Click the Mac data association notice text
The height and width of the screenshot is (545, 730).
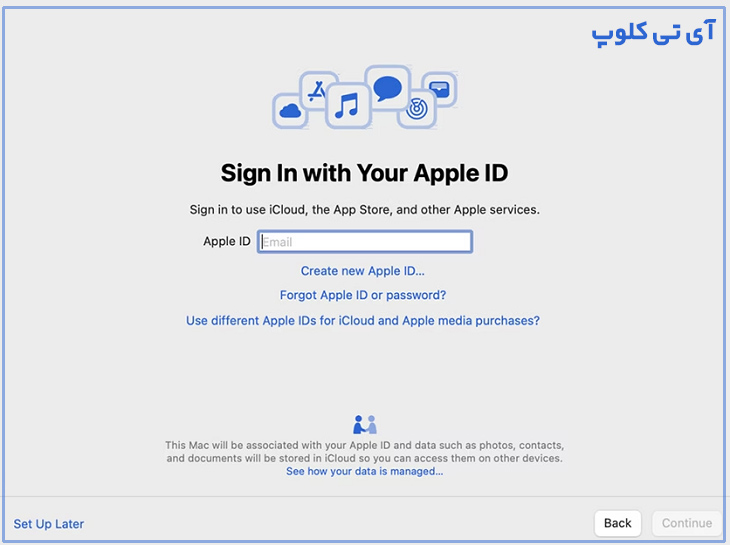364,451
